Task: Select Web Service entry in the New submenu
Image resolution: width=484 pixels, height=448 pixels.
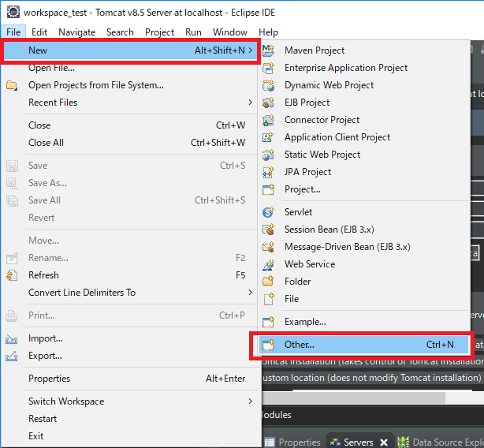Action: [x=364, y=264]
